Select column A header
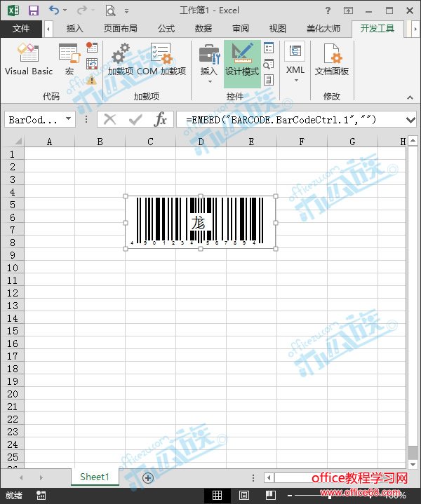 click(x=49, y=142)
